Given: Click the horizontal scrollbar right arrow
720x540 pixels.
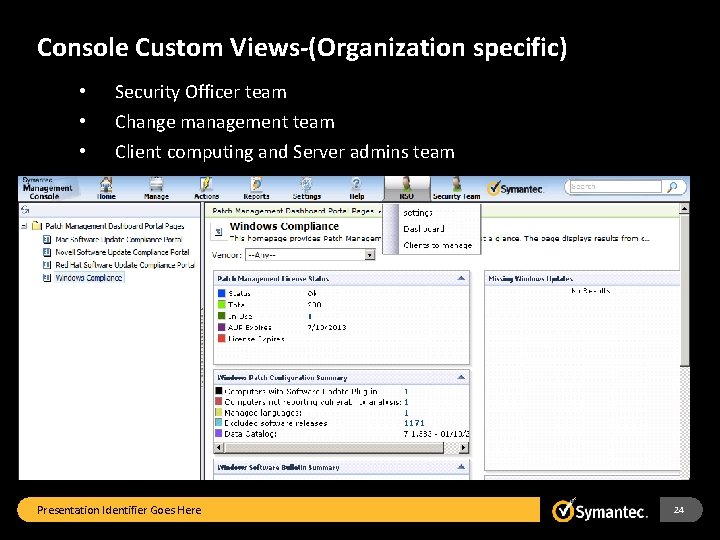Looking at the screenshot, I should pos(464,447).
